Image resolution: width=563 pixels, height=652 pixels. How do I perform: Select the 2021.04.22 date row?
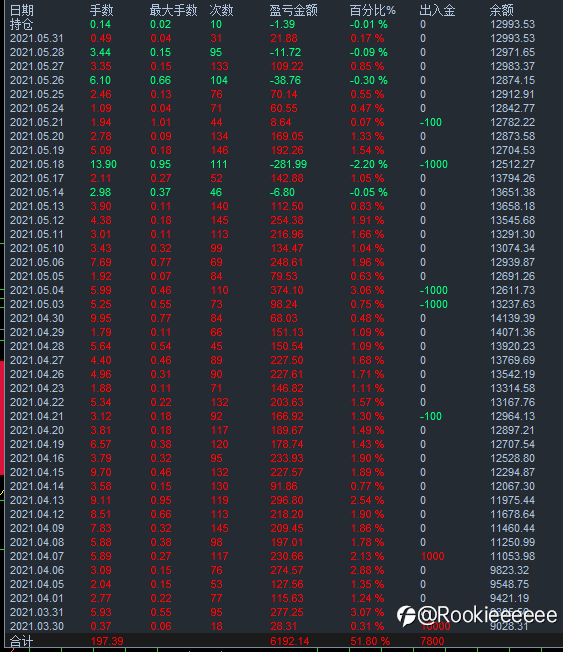(x=37, y=403)
